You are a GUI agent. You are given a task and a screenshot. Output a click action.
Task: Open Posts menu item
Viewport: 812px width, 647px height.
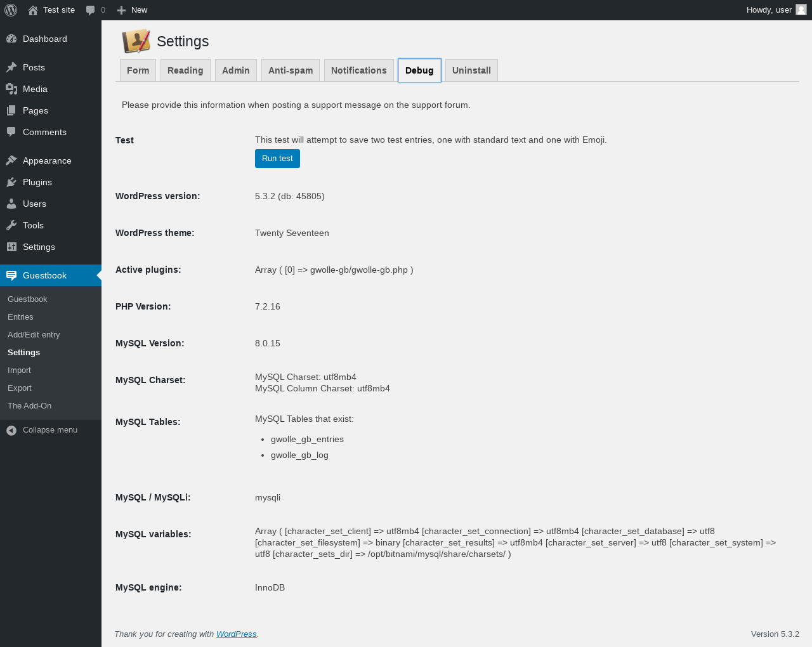(x=51, y=67)
